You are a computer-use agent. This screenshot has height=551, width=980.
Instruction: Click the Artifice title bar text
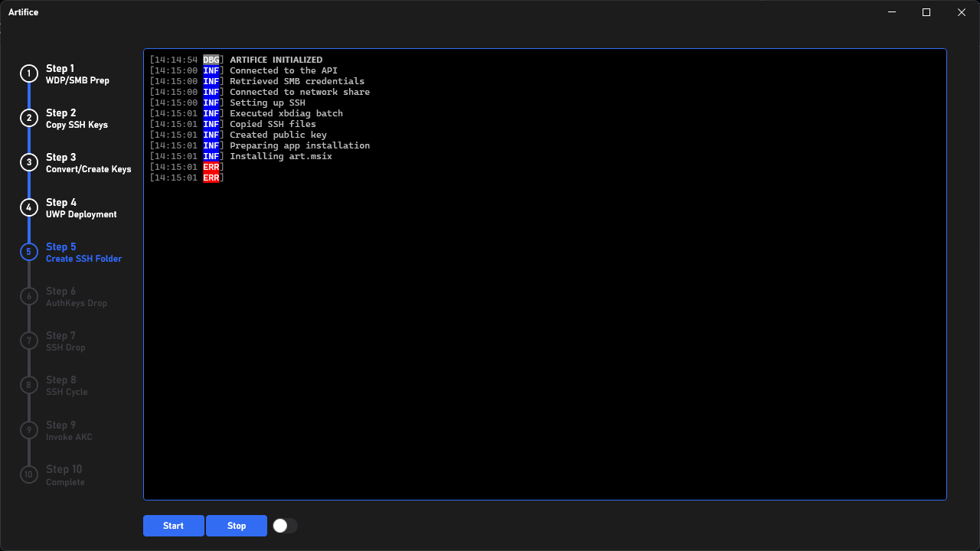pos(23,12)
